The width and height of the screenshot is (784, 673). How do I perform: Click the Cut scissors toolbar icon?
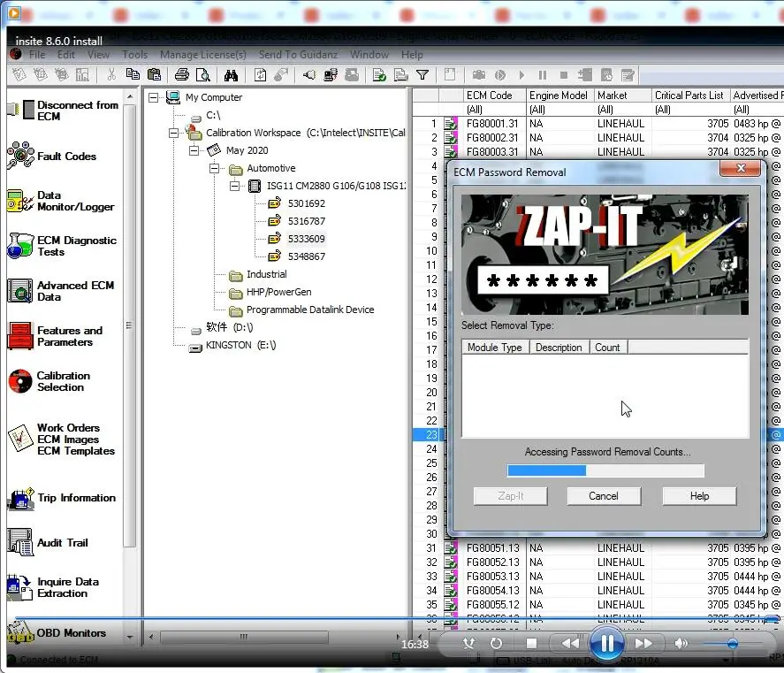[x=111, y=75]
